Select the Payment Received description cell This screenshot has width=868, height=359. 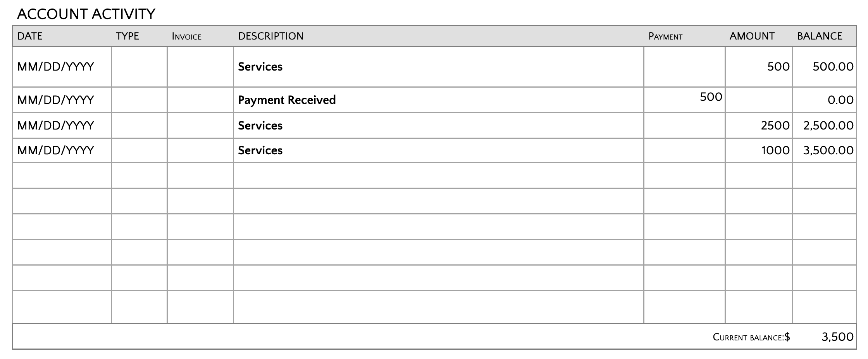[287, 100]
